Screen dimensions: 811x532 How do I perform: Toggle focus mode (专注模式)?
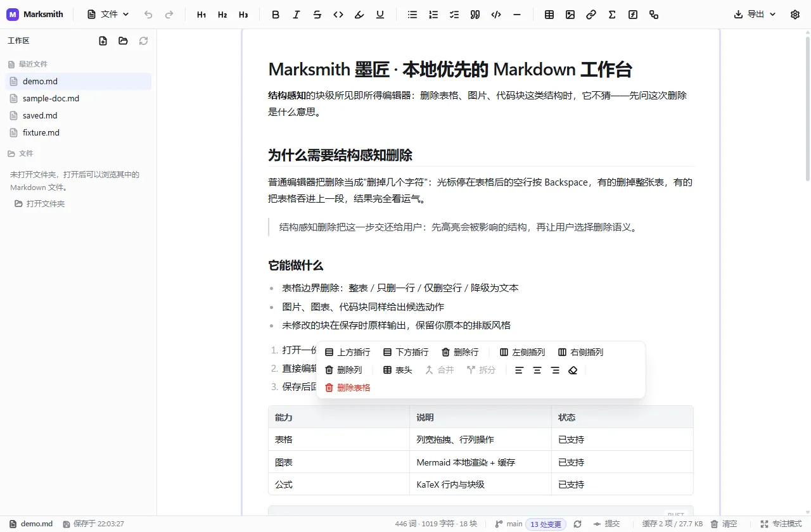pos(781,524)
